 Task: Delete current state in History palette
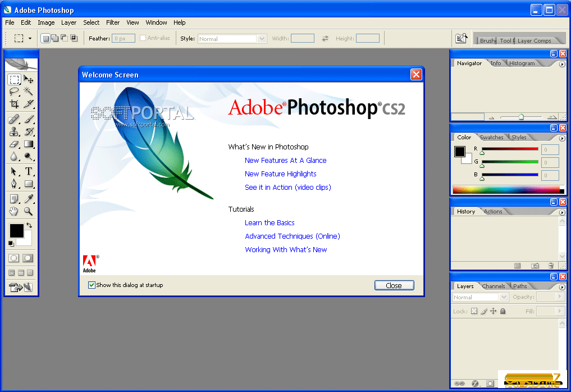point(551,266)
